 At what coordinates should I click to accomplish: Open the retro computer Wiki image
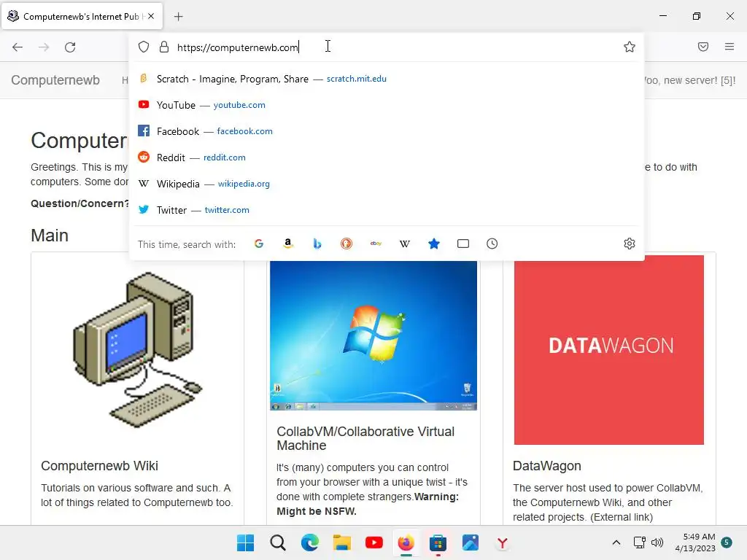[138, 350]
